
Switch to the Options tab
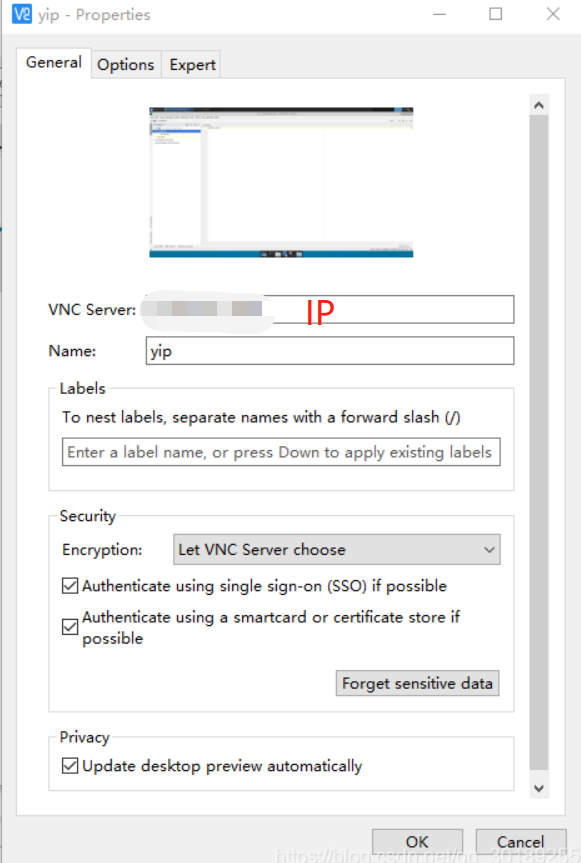click(125, 64)
